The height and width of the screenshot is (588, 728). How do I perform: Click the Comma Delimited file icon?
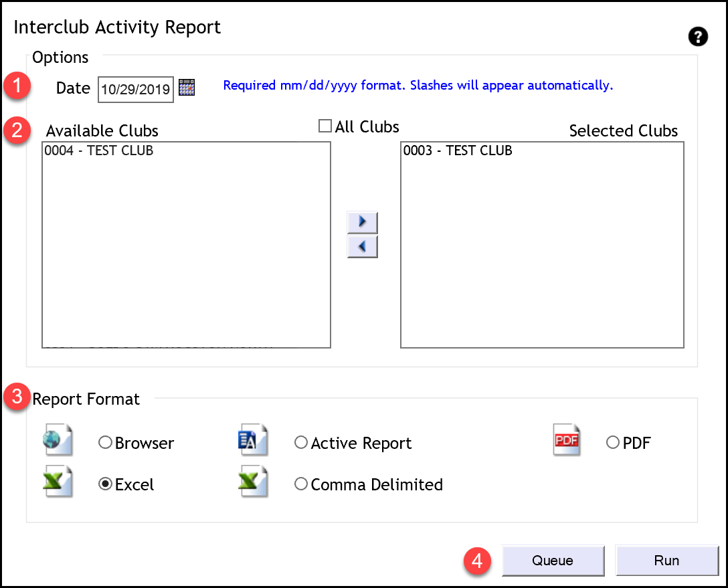[253, 482]
